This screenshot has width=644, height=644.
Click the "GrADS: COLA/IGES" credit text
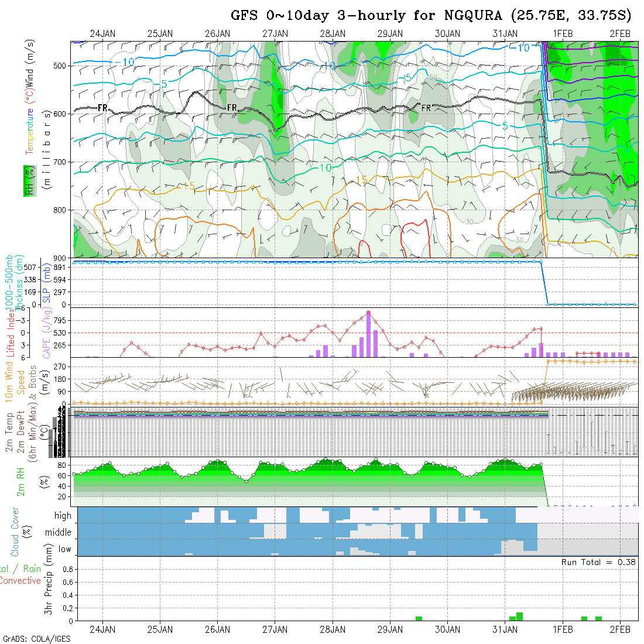coord(37,639)
